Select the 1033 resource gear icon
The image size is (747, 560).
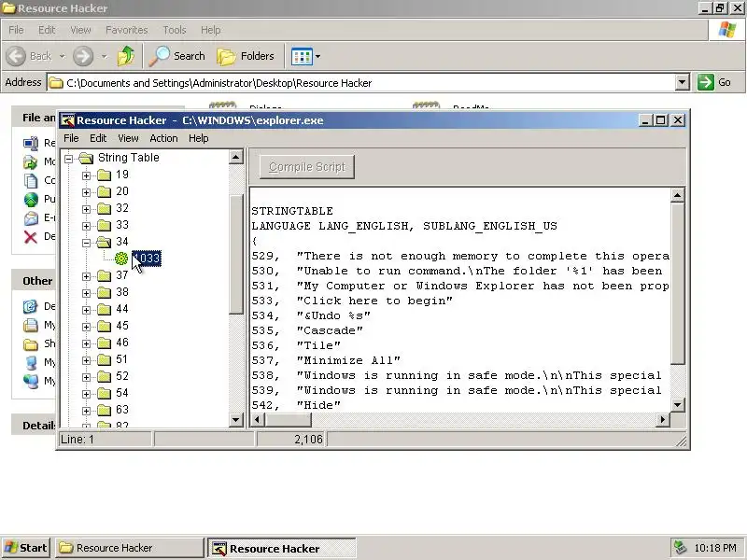tap(121, 259)
